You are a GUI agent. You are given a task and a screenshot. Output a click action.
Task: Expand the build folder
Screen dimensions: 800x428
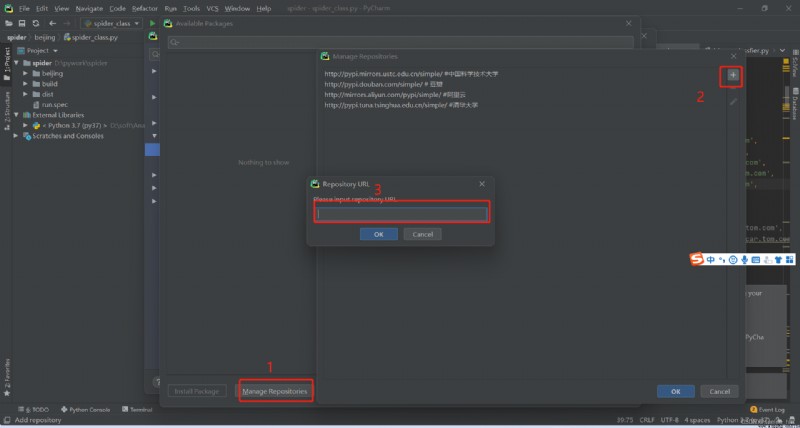(x=25, y=84)
